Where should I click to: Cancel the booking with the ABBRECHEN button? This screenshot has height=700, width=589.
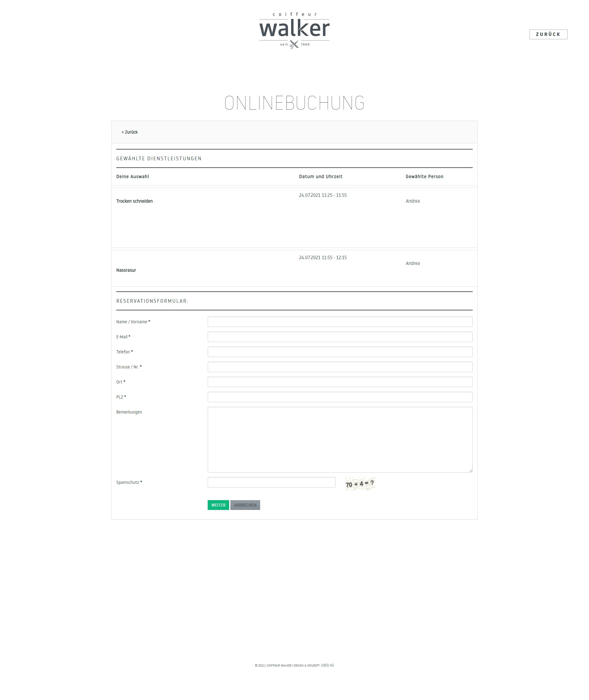(x=245, y=505)
